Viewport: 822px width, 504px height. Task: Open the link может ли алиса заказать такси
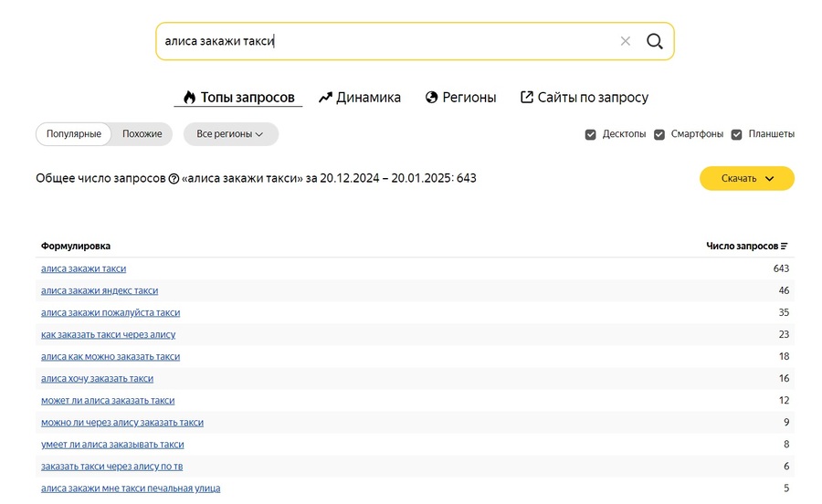click(108, 401)
